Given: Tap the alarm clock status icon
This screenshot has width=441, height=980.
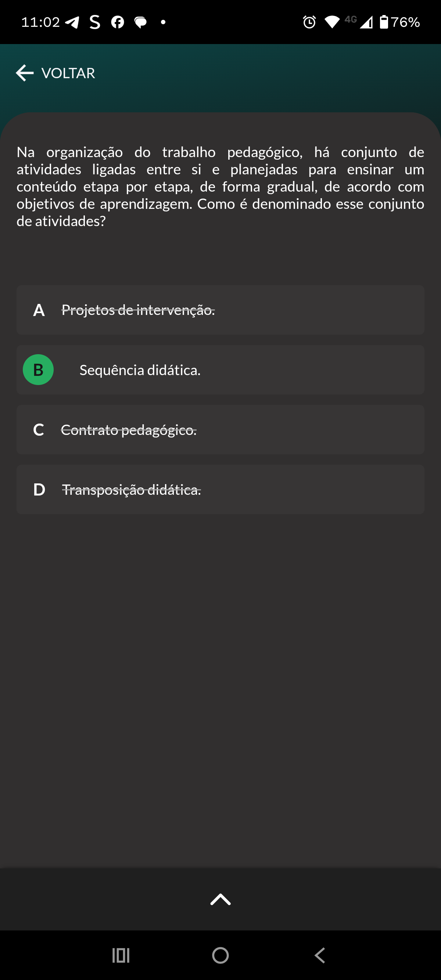Looking at the screenshot, I should [x=309, y=22].
